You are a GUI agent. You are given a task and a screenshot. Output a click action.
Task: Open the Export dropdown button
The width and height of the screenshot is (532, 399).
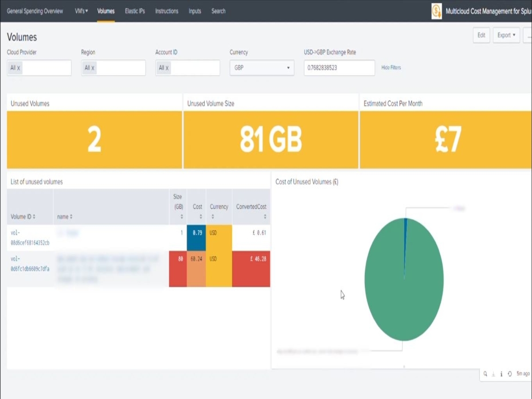coord(506,35)
